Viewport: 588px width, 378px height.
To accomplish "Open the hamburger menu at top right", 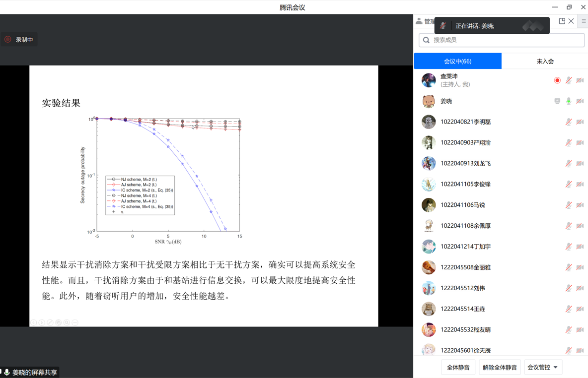I will tap(584, 21).
